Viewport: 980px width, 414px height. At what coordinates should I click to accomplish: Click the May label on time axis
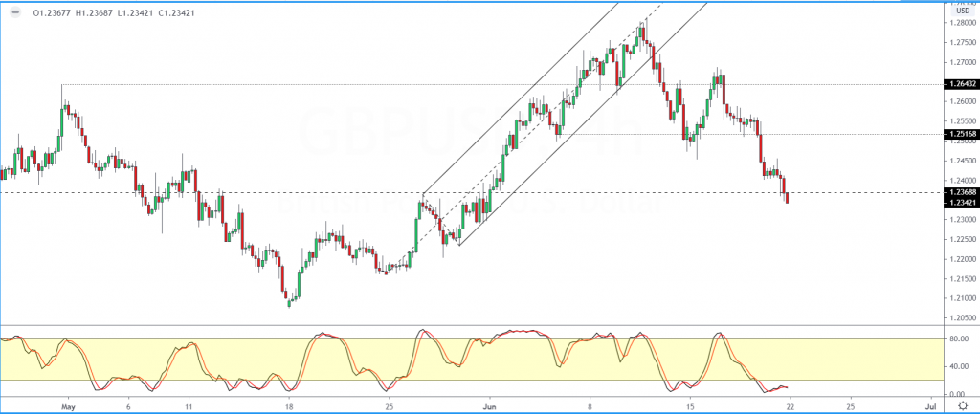(68, 406)
